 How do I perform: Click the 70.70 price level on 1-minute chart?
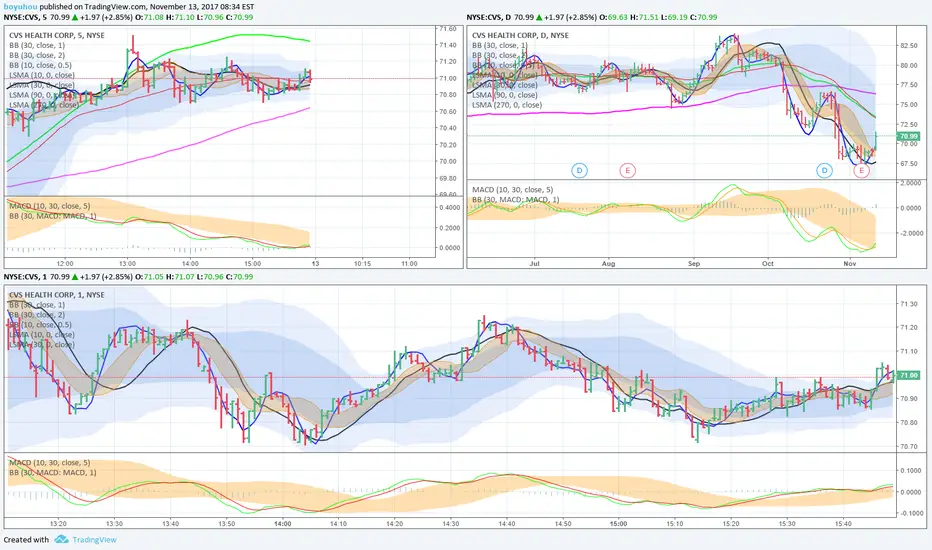[x=909, y=446]
